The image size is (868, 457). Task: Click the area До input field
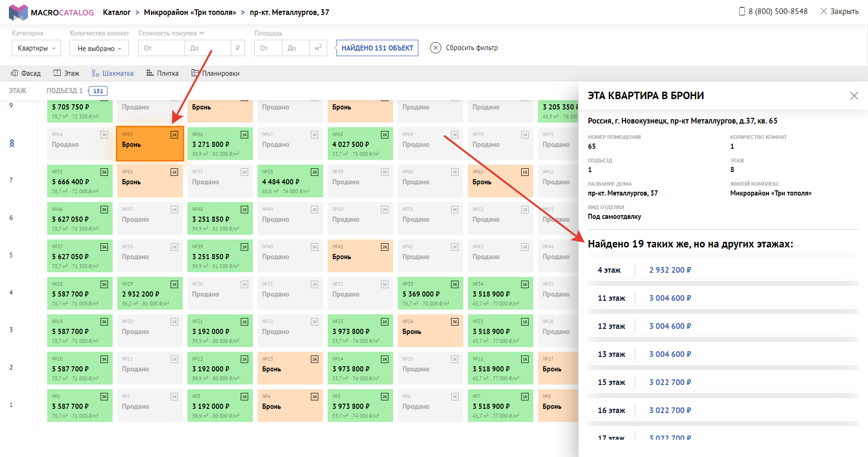point(295,48)
